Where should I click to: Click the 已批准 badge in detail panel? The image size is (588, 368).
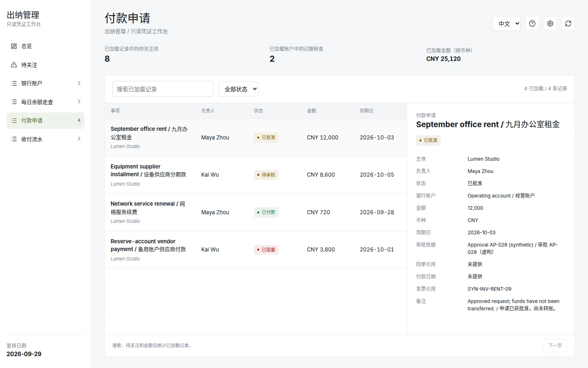(x=428, y=140)
